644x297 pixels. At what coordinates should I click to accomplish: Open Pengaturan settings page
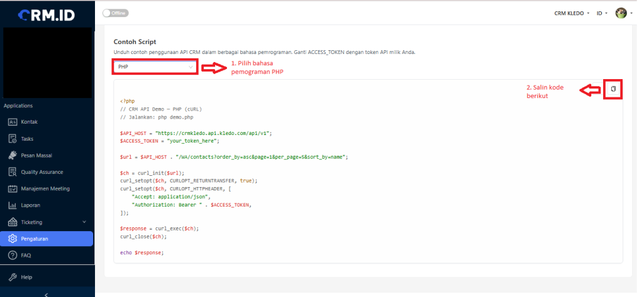pos(47,239)
